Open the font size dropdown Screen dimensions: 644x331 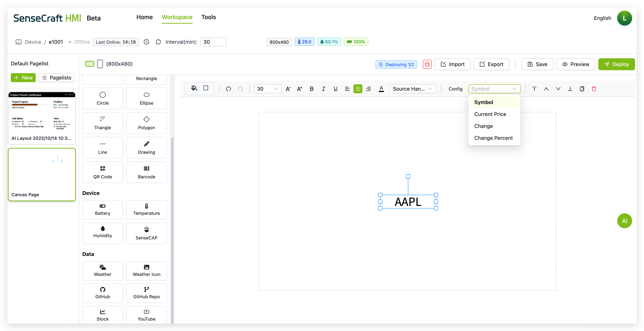pyautogui.click(x=268, y=89)
